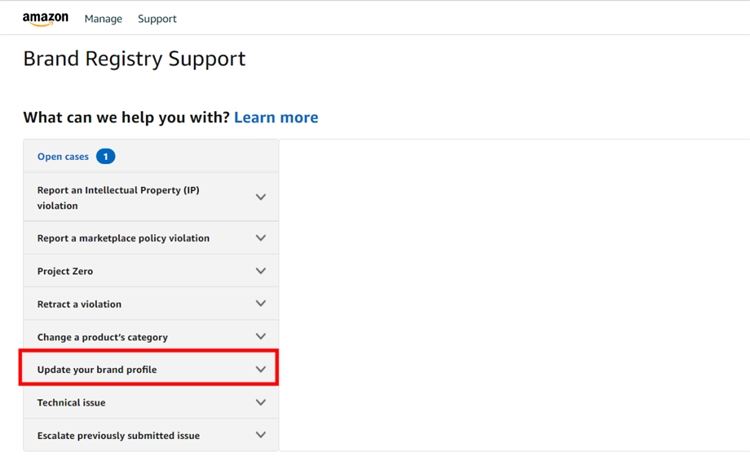The height and width of the screenshot is (461, 750).
Task: Expand Escalate previously submitted issue chevron
Action: click(261, 435)
